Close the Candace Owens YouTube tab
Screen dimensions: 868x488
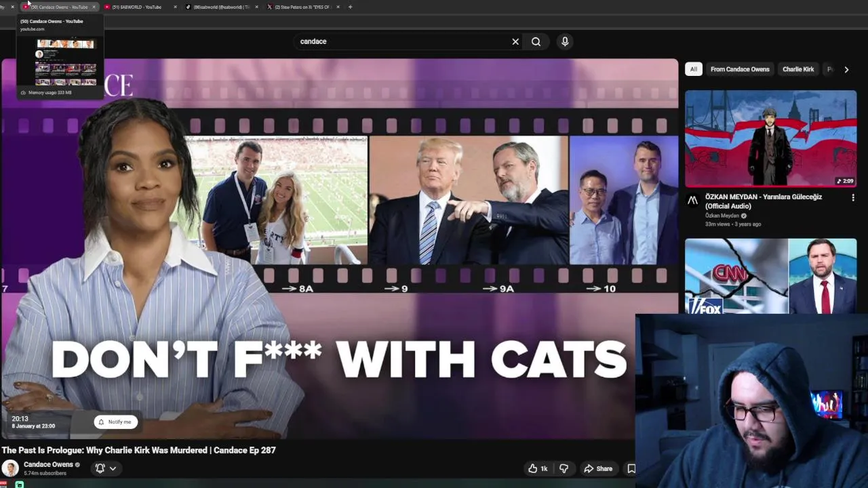click(x=94, y=7)
